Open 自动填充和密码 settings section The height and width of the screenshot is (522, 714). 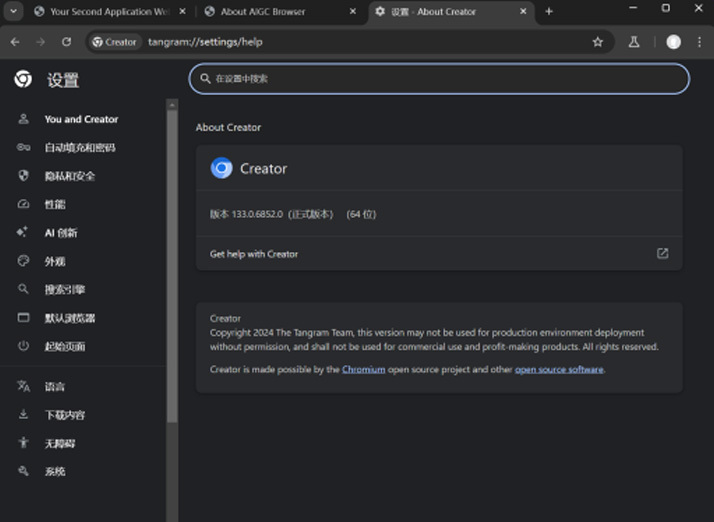pos(80,148)
